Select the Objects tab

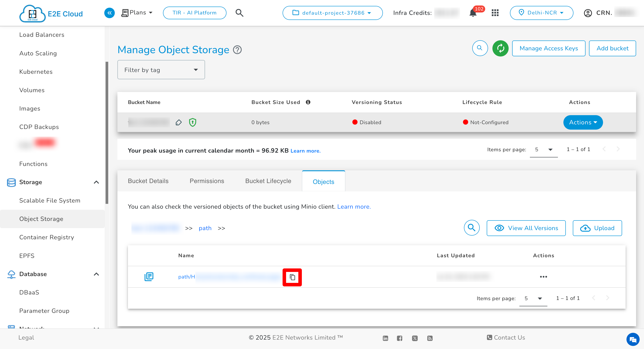click(323, 181)
